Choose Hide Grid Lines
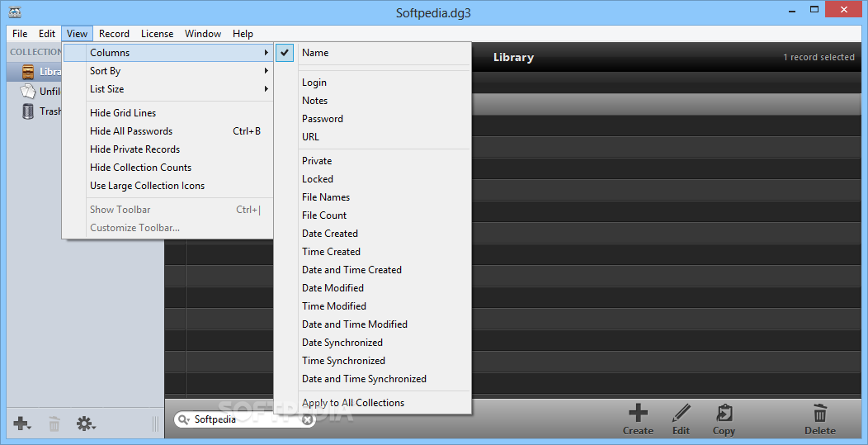The width and height of the screenshot is (868, 445). [x=168, y=113]
